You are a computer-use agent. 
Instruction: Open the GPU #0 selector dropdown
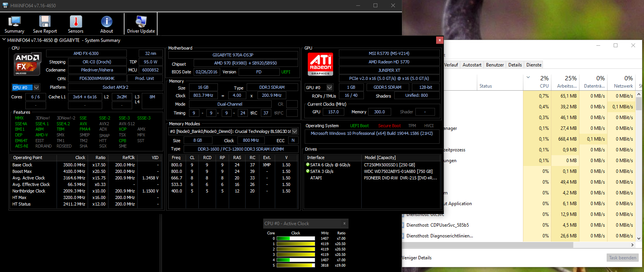click(x=329, y=88)
